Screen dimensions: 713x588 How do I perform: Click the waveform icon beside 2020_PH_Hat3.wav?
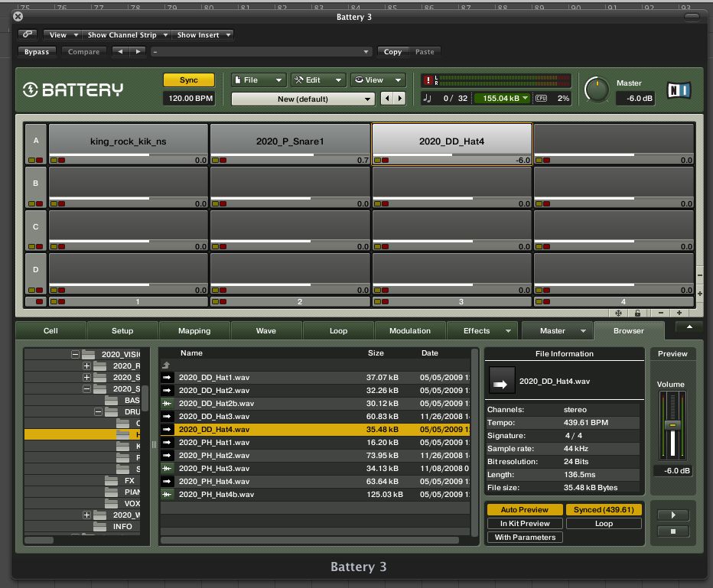[x=168, y=468]
